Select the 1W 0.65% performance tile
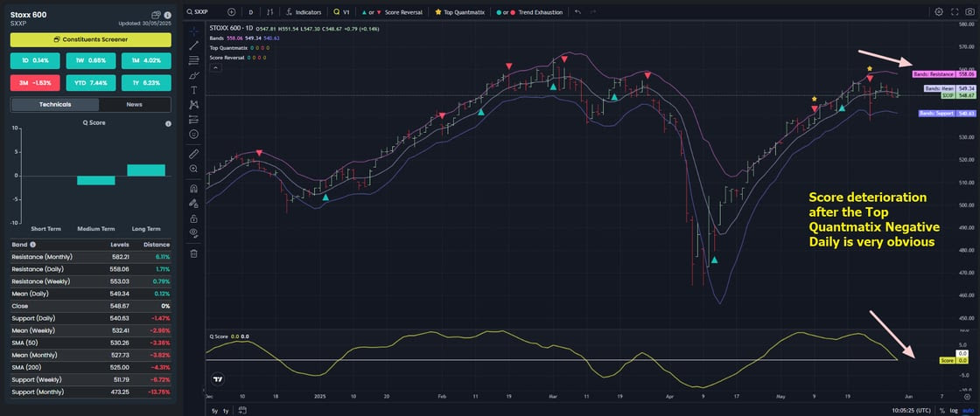Image resolution: width=980 pixels, height=416 pixels. pyautogui.click(x=91, y=60)
